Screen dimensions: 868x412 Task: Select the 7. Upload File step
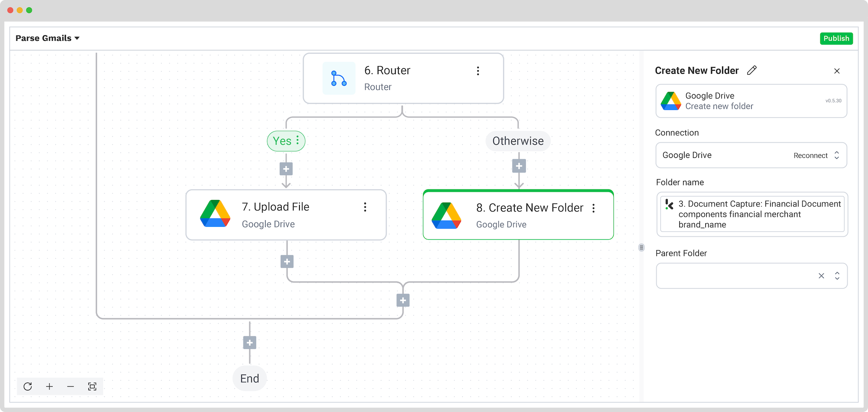tap(286, 215)
